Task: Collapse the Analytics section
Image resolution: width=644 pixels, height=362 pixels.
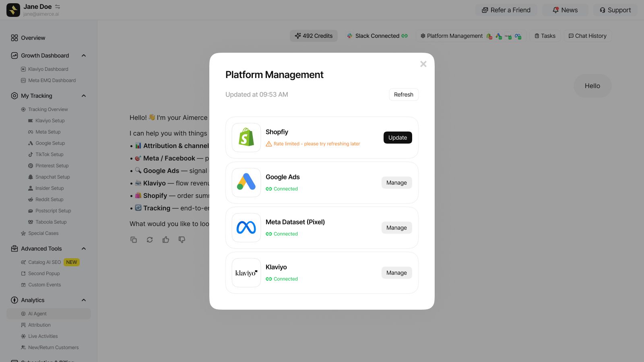Action: click(84, 300)
